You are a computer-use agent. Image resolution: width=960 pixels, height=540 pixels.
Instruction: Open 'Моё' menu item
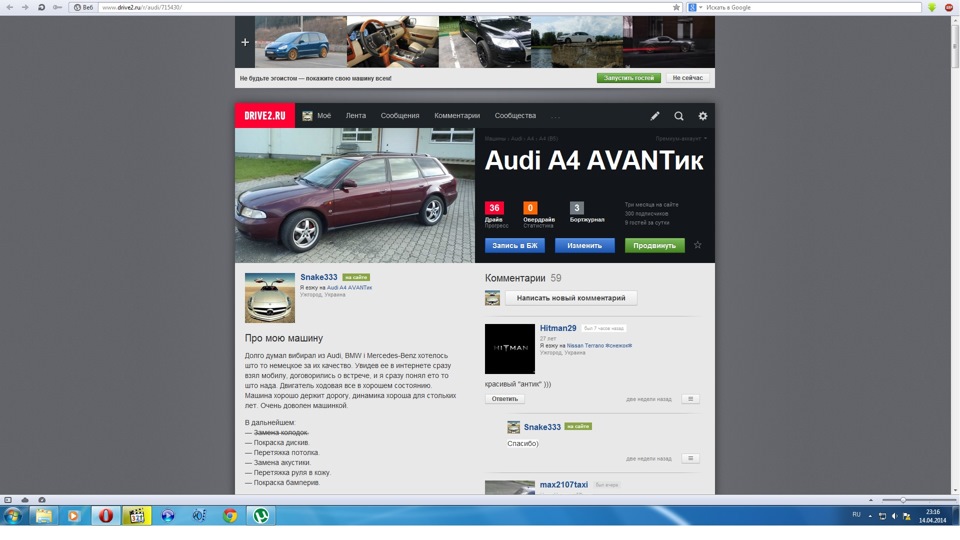point(317,116)
